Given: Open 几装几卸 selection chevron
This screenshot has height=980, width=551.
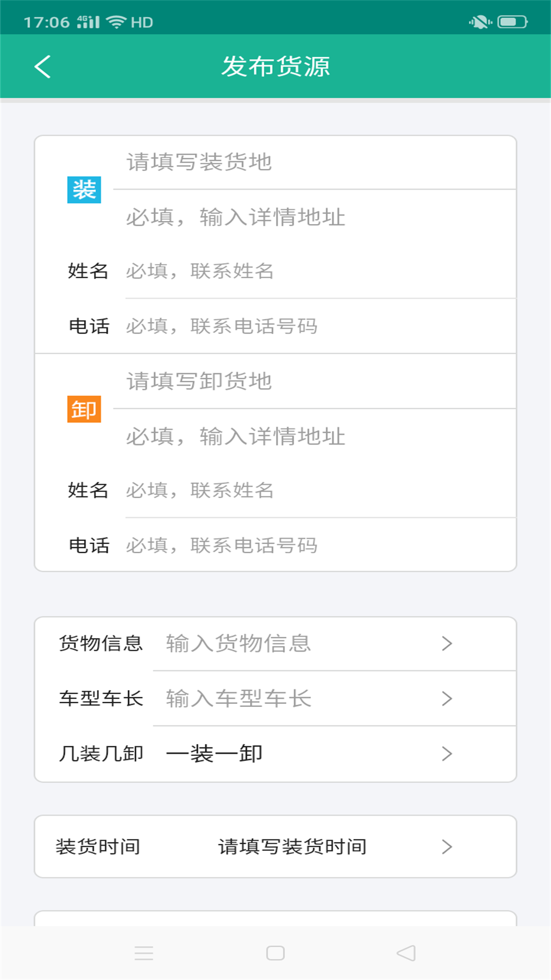Looking at the screenshot, I should point(447,754).
